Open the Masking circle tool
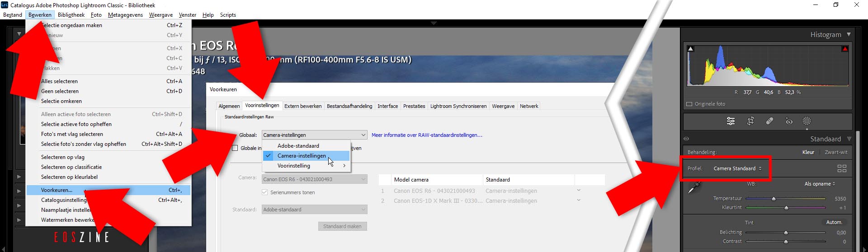 [807, 121]
